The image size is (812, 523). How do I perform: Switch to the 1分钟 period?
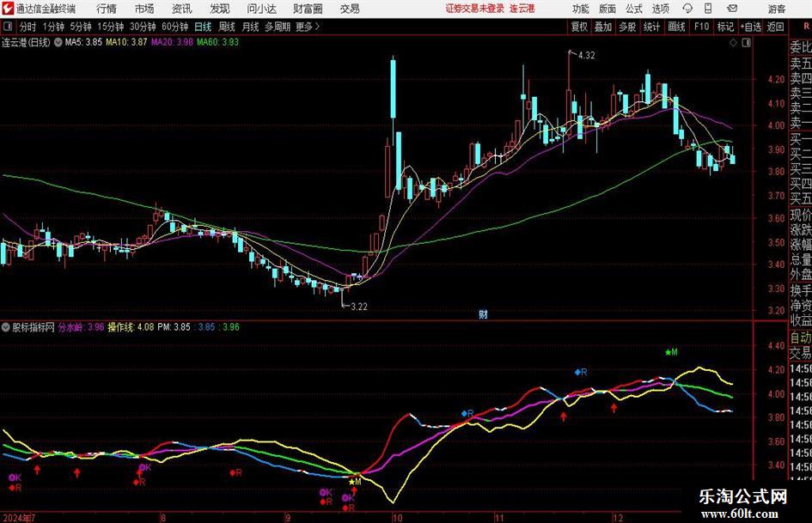click(53, 27)
